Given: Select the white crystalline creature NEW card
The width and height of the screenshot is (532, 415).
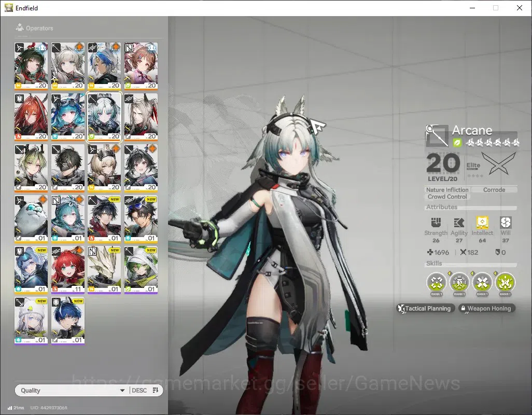Looking at the screenshot, I should click(x=104, y=269).
